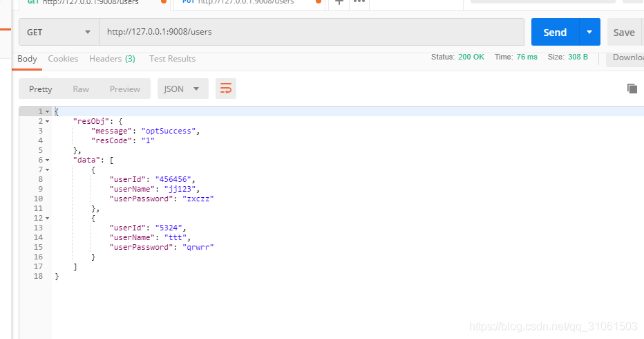The height and width of the screenshot is (339, 644).
Task: Select the GET users request tab
Action: (x=94, y=3)
